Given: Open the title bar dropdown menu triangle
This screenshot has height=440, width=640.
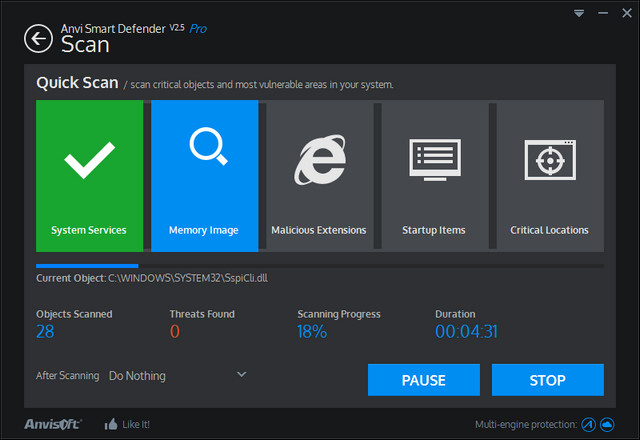Looking at the screenshot, I should tap(579, 13).
